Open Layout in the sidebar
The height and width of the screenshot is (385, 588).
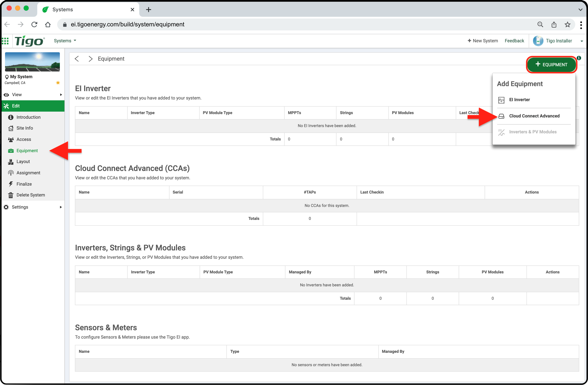coord(23,162)
